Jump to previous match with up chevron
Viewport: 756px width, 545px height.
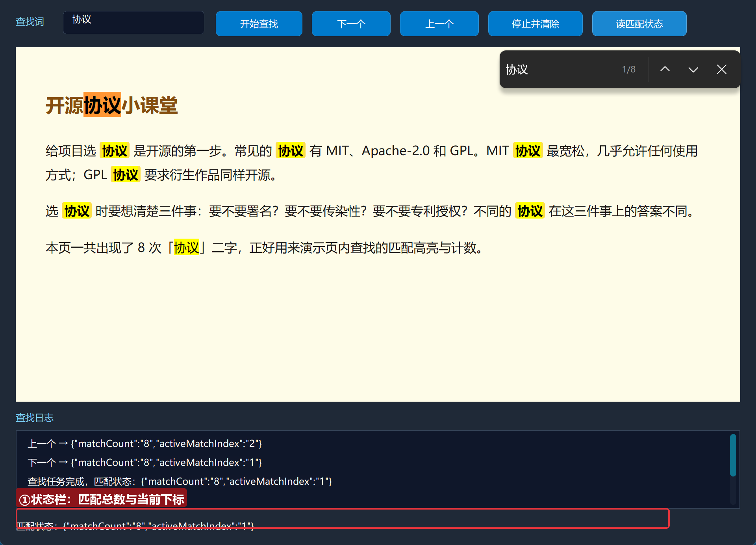[665, 69]
